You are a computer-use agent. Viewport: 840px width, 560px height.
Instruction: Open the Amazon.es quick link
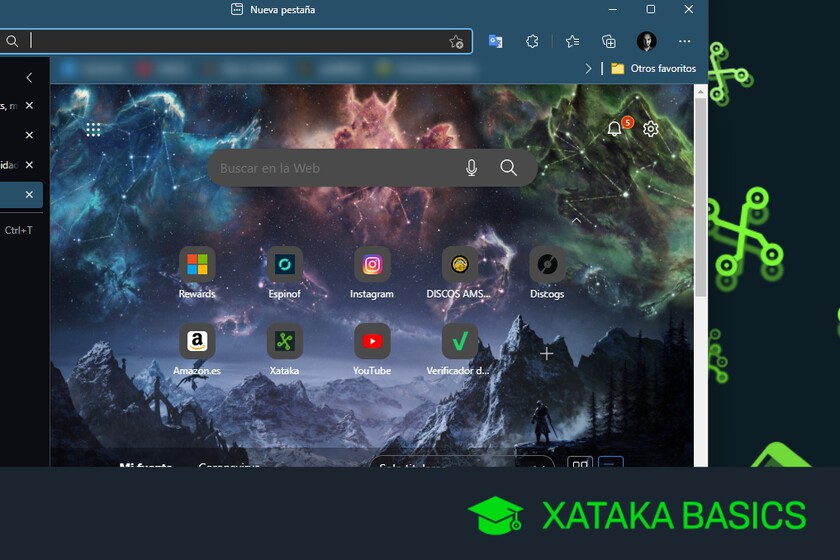point(197,349)
